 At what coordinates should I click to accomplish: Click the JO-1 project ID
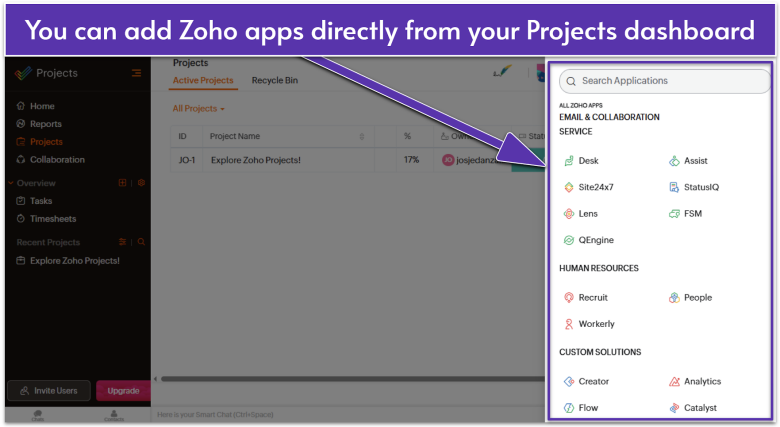pos(187,160)
